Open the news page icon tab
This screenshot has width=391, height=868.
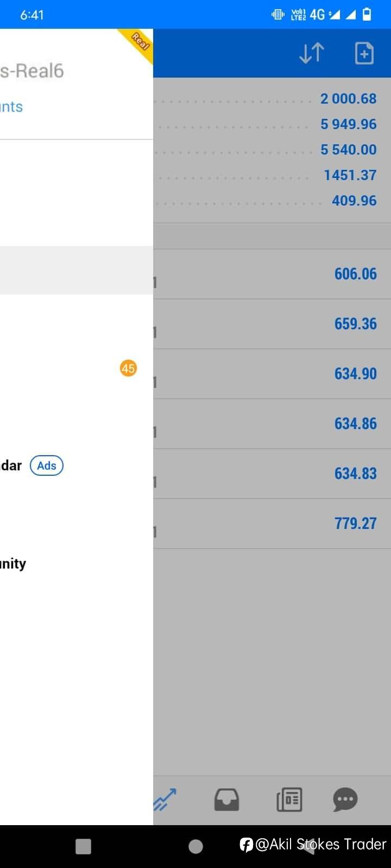289,800
